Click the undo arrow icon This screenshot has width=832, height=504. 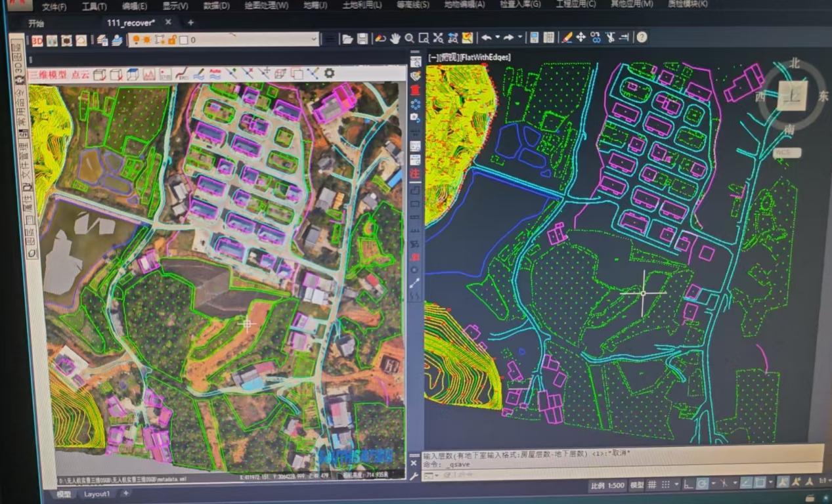(485, 37)
